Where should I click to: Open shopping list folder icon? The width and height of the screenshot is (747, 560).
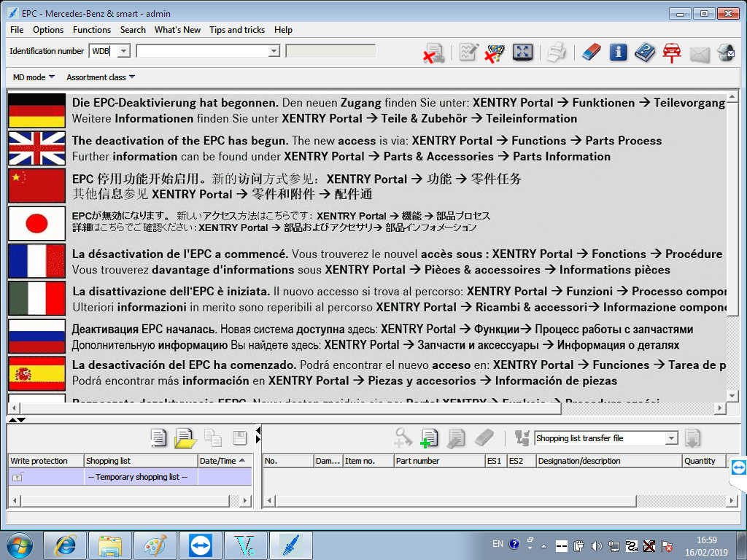(x=185, y=438)
